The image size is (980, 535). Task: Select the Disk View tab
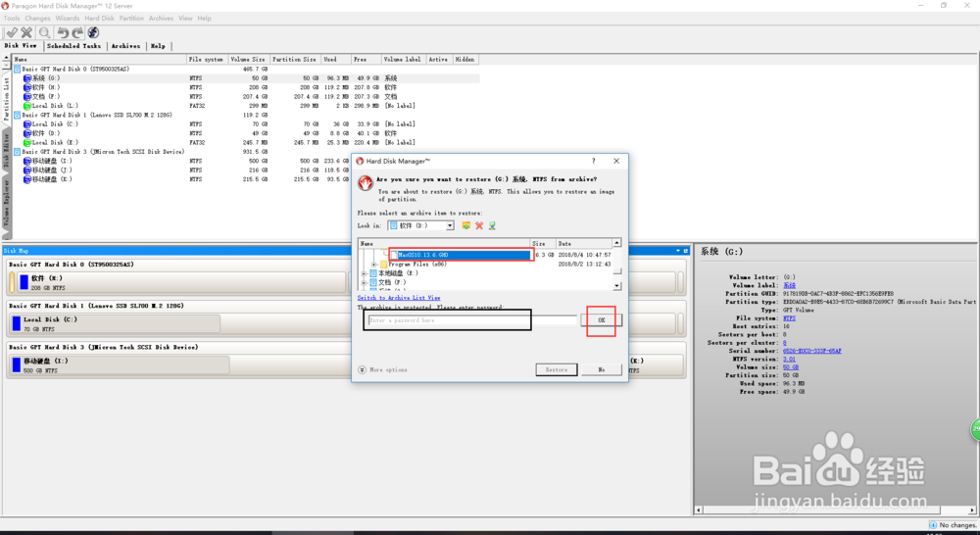click(x=21, y=46)
